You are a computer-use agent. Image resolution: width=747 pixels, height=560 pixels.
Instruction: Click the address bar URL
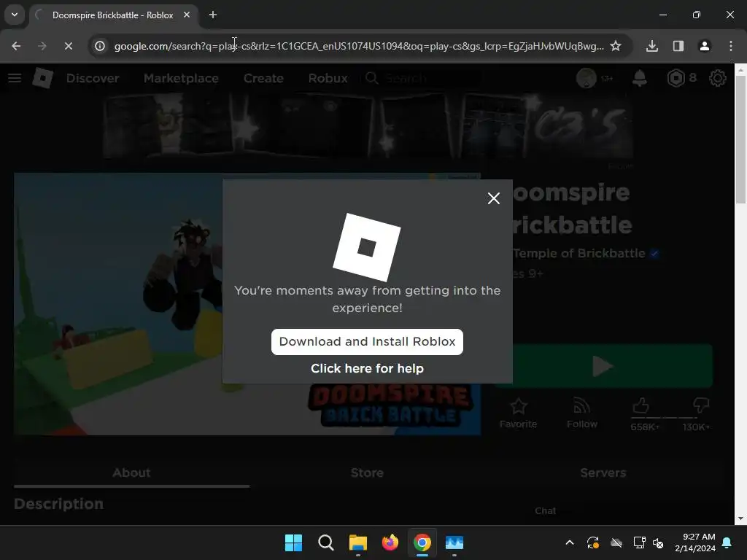click(359, 46)
